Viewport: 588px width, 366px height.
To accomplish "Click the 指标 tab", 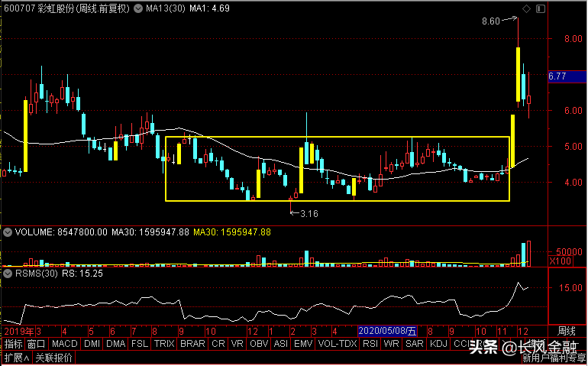I will point(13,344).
